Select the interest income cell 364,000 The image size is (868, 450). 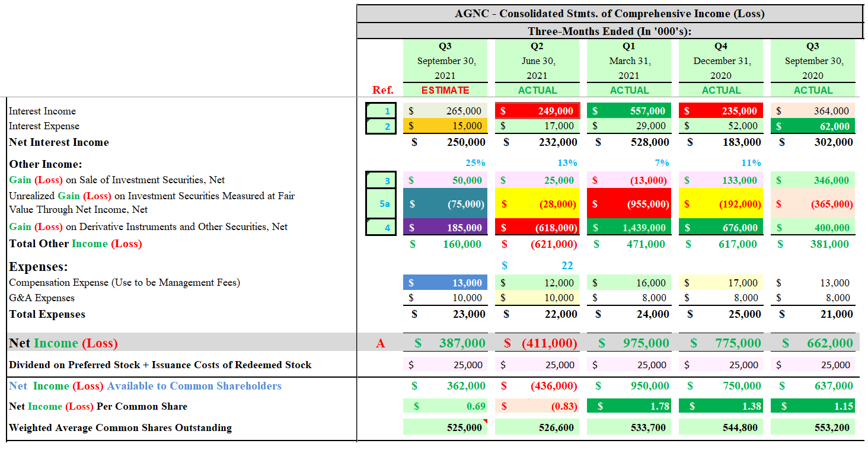(x=813, y=111)
